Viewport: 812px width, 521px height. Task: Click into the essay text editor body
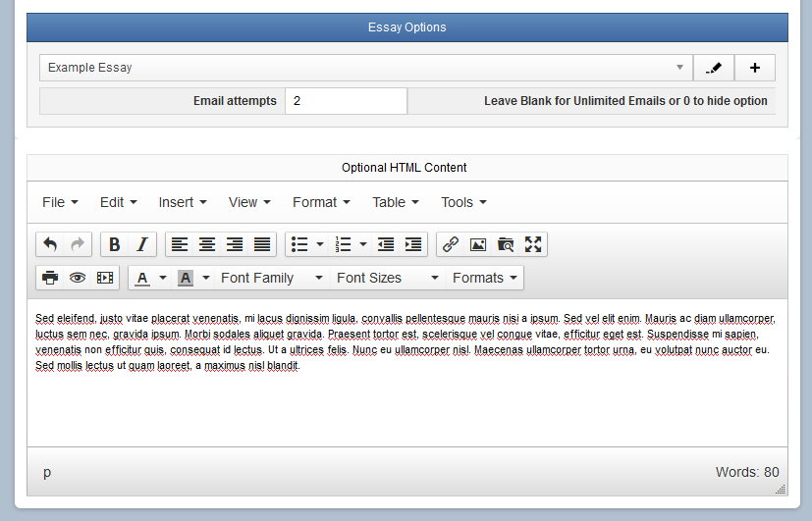407,373
